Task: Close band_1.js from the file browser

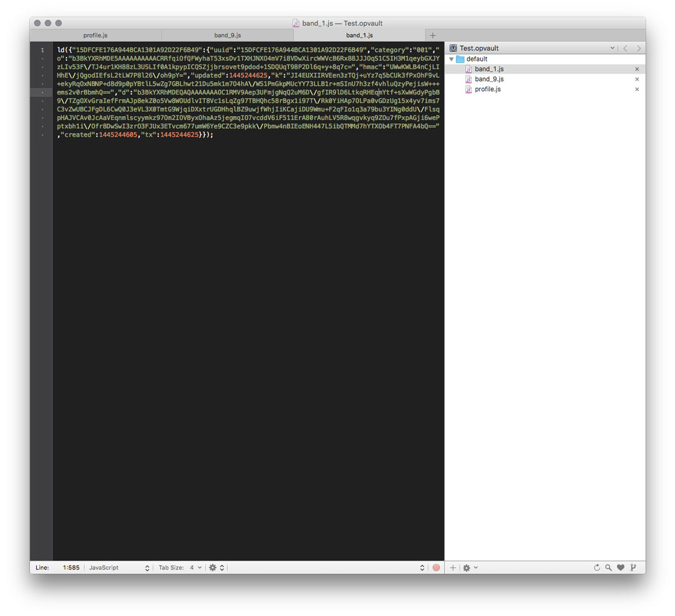Action: 637,69
